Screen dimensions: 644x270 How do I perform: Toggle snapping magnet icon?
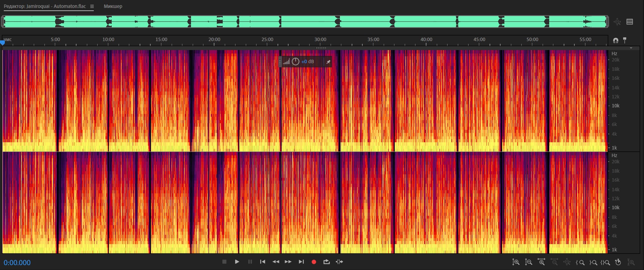point(616,40)
